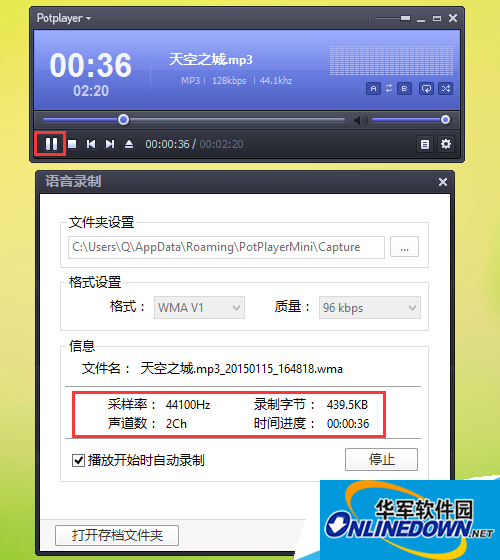Skip to the previous track

tap(91, 144)
